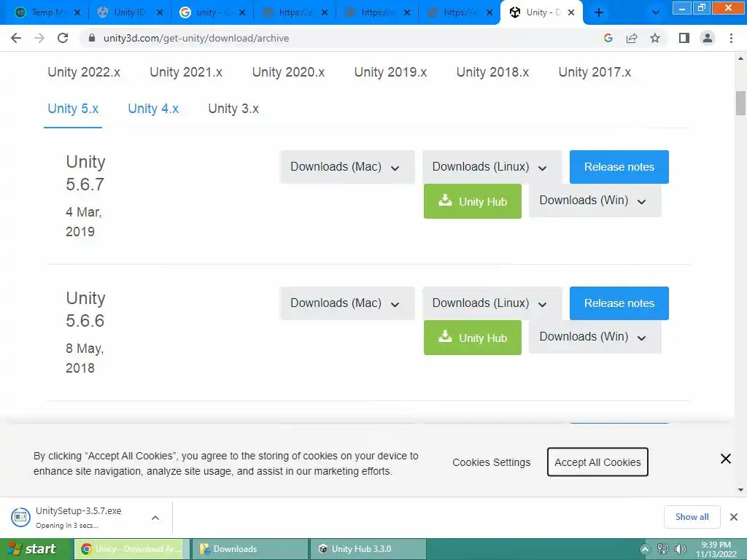Select the Unity 2021.x tab
The width and height of the screenshot is (747, 560).
click(186, 72)
